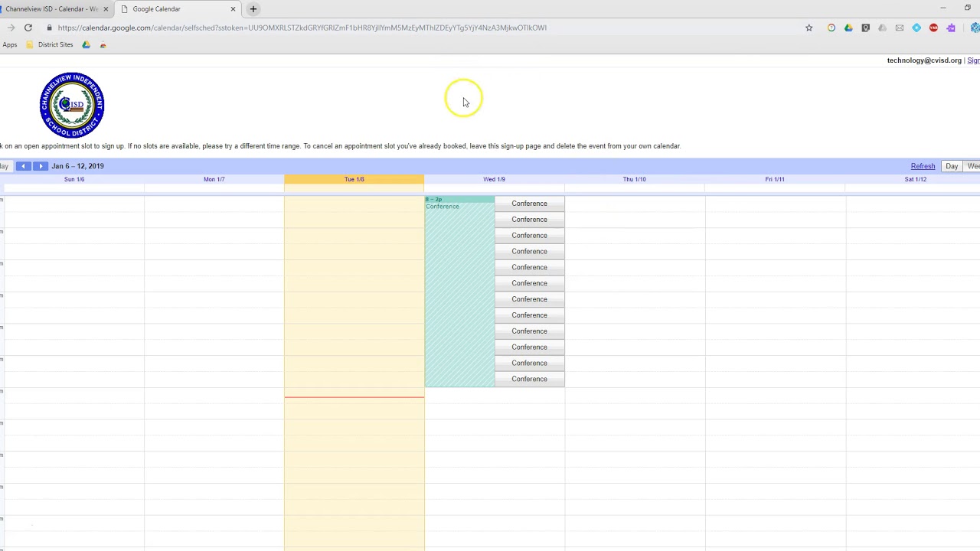The width and height of the screenshot is (980, 551).
Task: Open the dark lightbulb extension icon
Action: pos(865,28)
